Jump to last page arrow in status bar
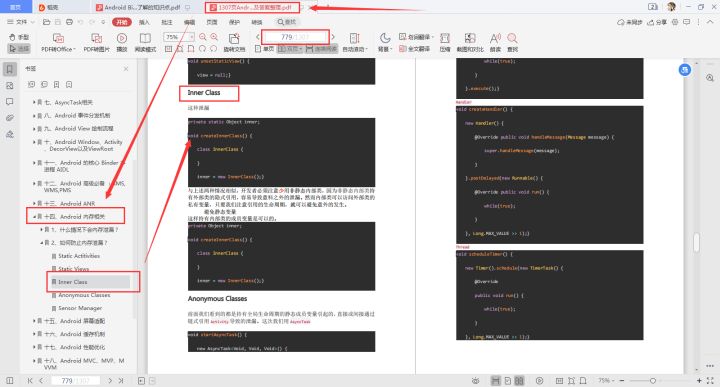 121,381
